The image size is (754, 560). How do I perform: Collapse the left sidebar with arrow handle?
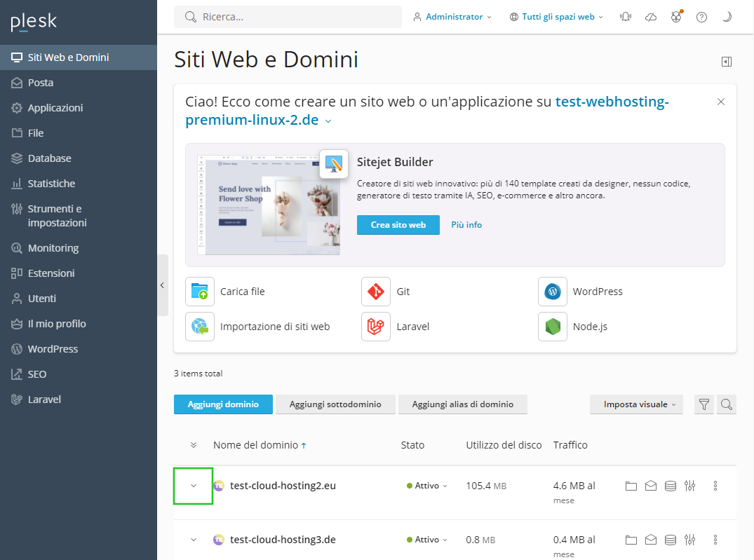(x=163, y=285)
